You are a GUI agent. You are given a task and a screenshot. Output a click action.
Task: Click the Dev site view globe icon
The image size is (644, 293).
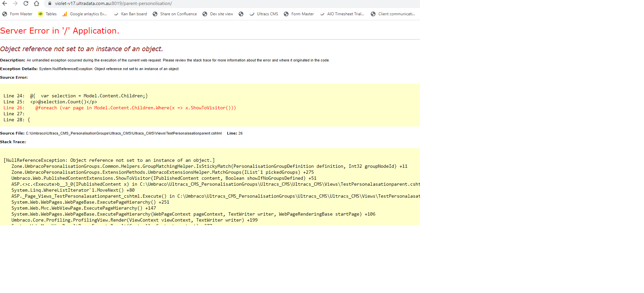coord(205,14)
